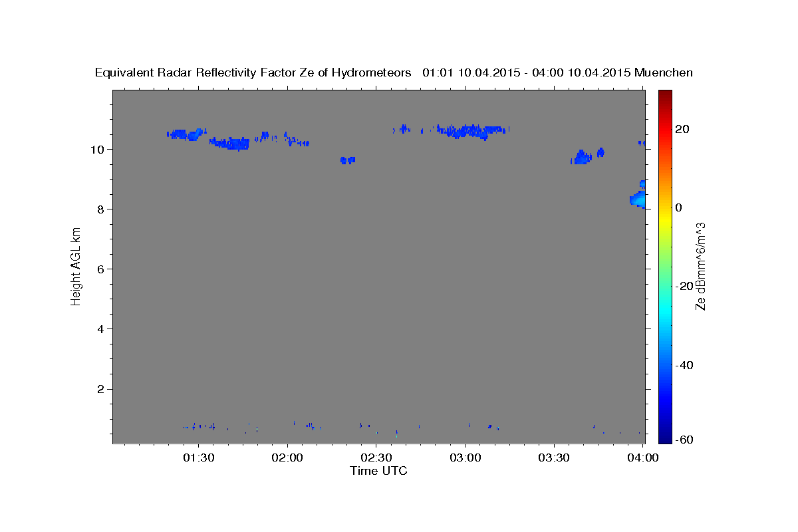The width and height of the screenshot is (798, 532).
Task: Click the '01:30' time tick label
Action: (x=198, y=458)
